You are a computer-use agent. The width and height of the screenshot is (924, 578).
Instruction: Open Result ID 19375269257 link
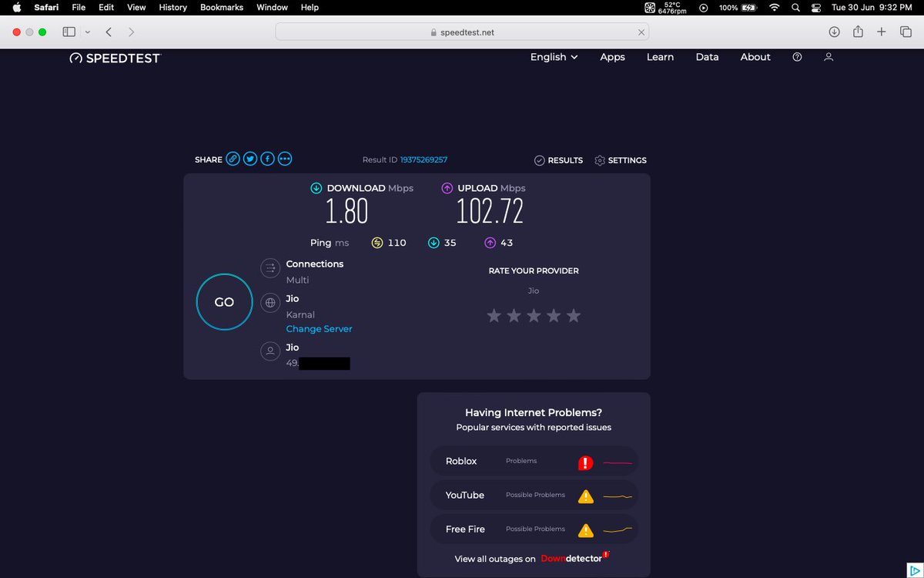pos(423,160)
